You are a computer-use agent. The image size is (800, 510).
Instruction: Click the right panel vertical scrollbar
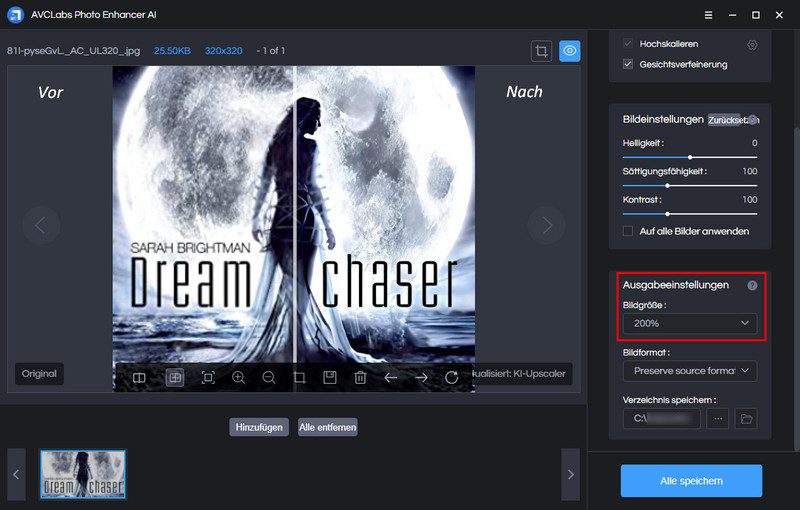pyautogui.click(x=797, y=288)
